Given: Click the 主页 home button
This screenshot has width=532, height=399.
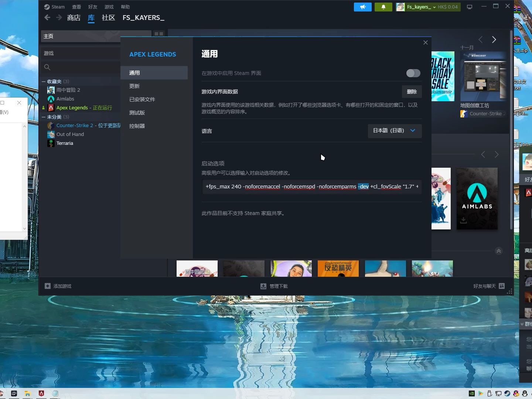Looking at the screenshot, I should (96, 36).
